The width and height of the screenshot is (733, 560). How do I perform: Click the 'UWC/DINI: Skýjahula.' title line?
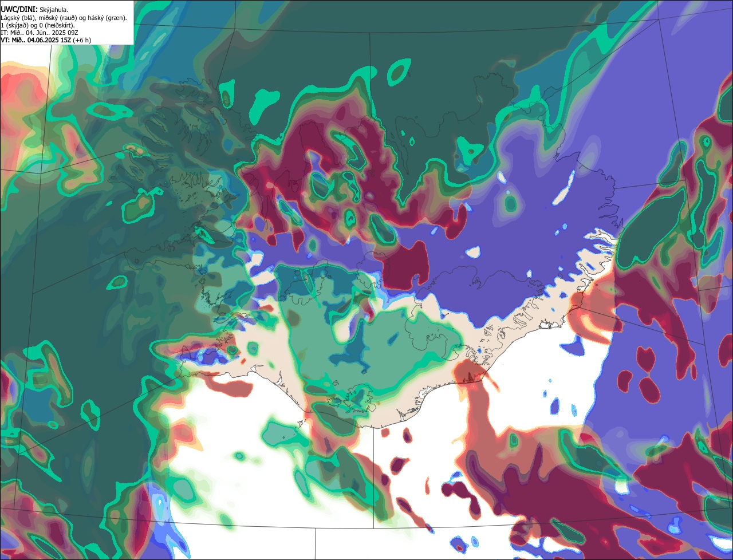click(x=35, y=9)
